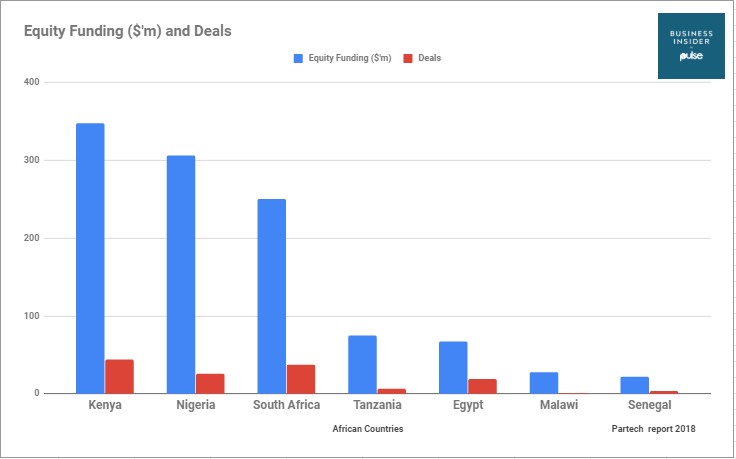Screen dimensions: 736x459
Task: Click the blue Equity Funding legend swatch
Action: (298, 58)
